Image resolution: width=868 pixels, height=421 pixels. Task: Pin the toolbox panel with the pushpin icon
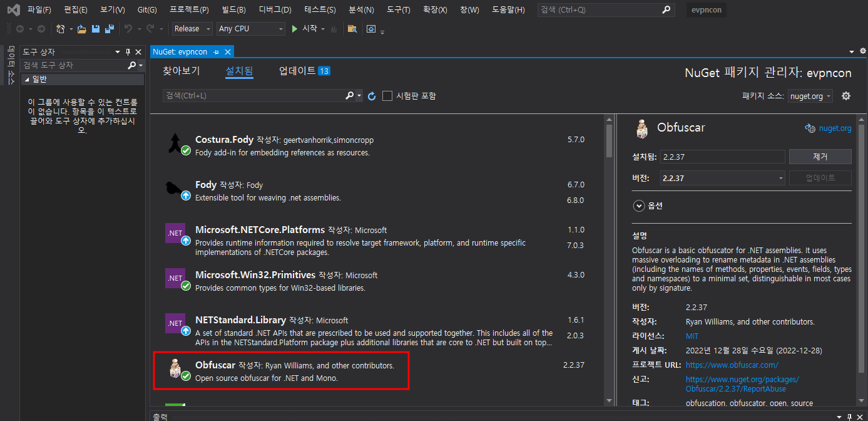pos(128,52)
